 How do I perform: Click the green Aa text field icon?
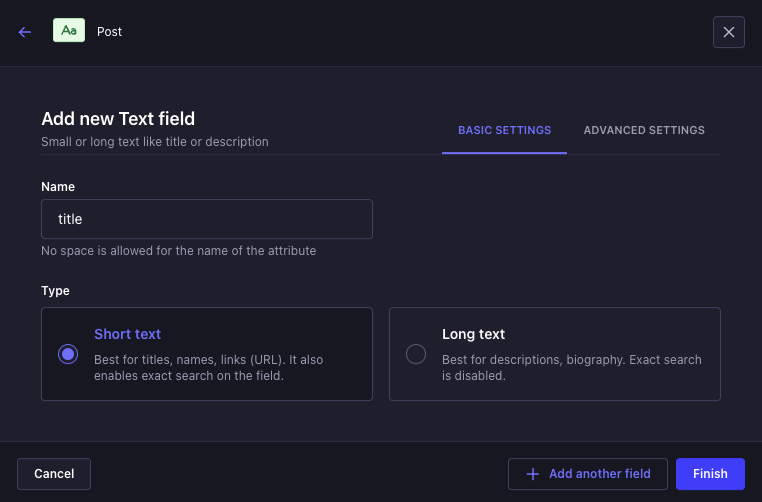pyautogui.click(x=69, y=31)
